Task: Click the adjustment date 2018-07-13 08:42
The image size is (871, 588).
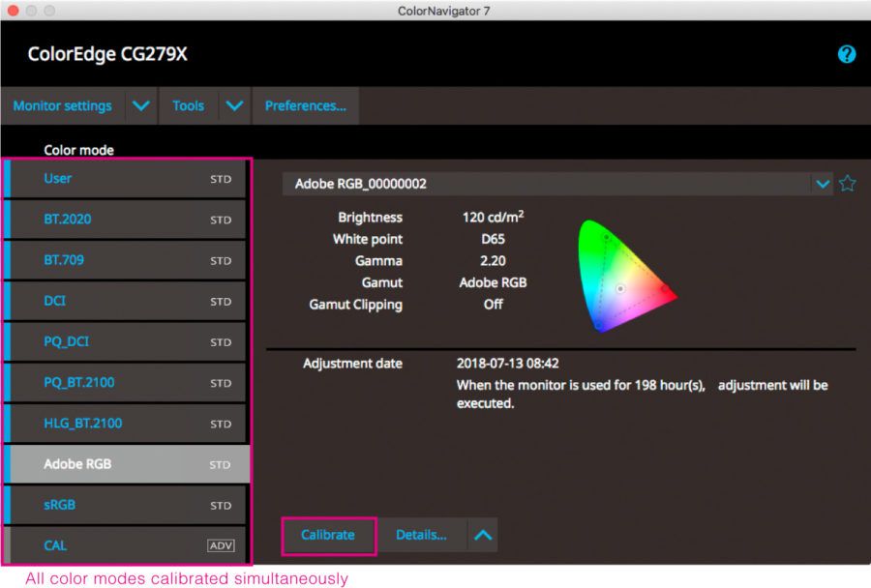Action: (x=507, y=364)
